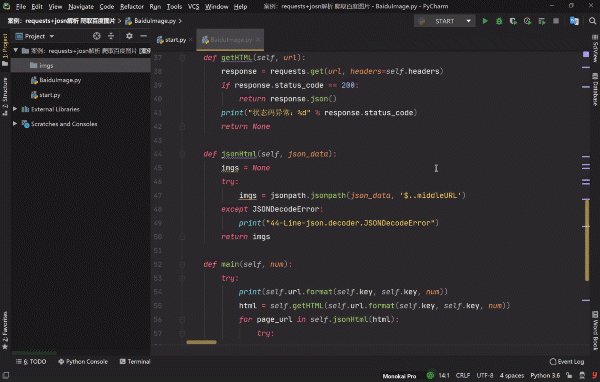Run the START configuration with green play icon
The height and width of the screenshot is (382, 600).
485,21
